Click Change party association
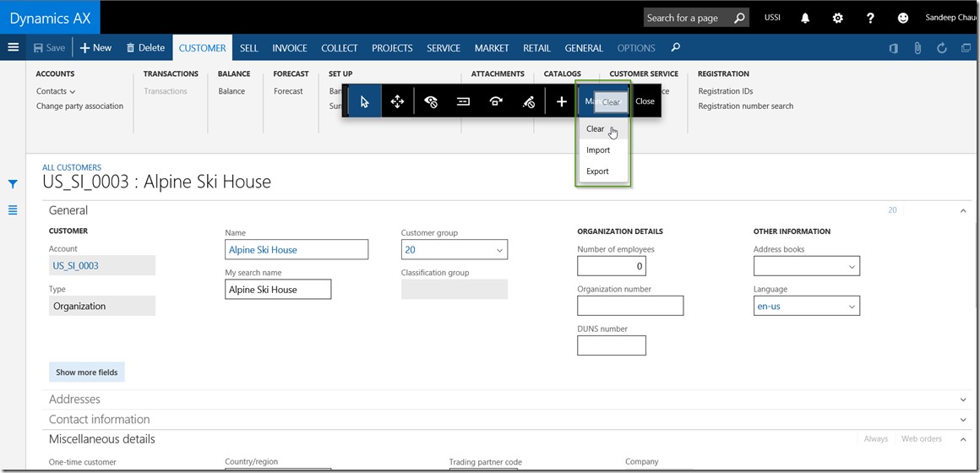This screenshot has width=980, height=473. point(79,106)
